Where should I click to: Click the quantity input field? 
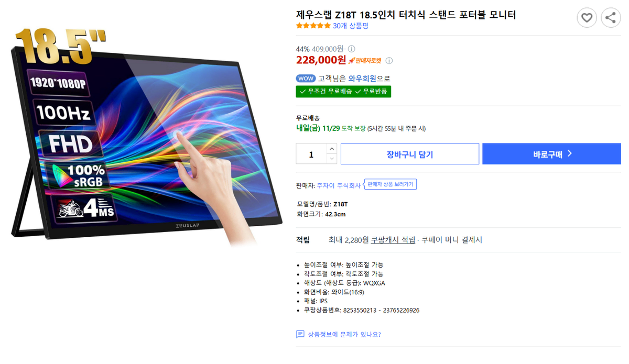pos(311,154)
